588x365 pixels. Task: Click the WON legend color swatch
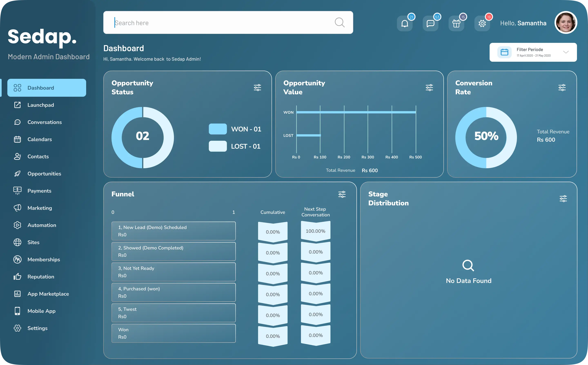[x=217, y=129]
